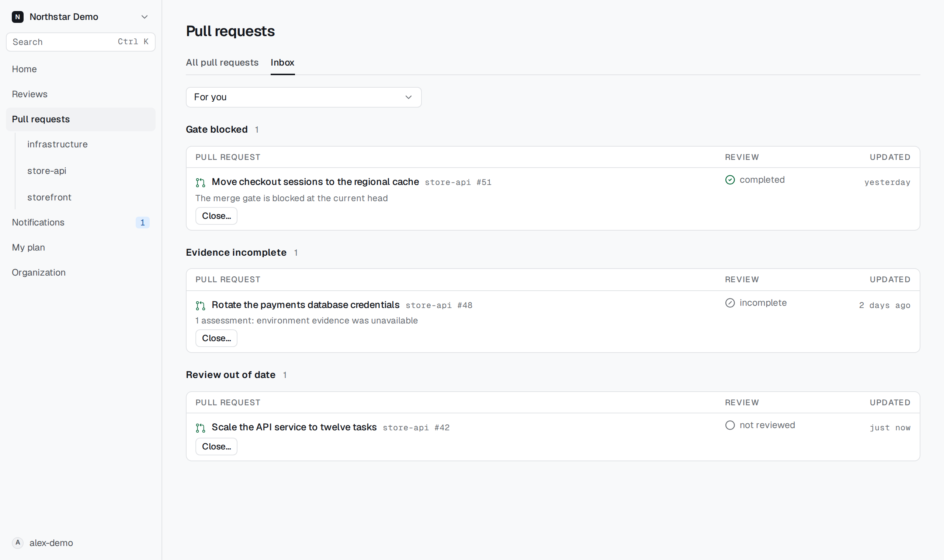The image size is (944, 560).
Task: Close the Scale the API service pull request
Action: pos(216,447)
